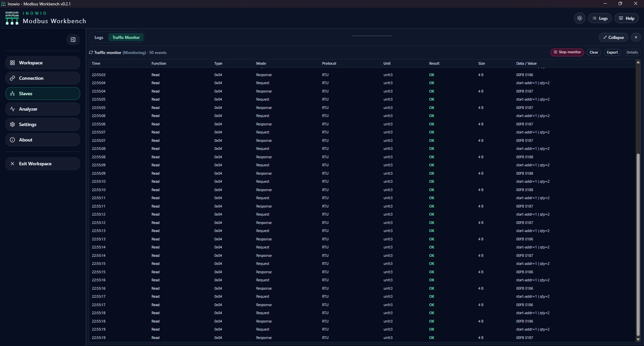Click the Protocol column header
This screenshot has width=644, height=346.
(329, 63)
